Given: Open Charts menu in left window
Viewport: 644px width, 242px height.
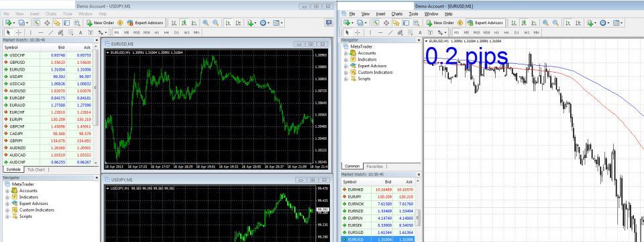Looking at the screenshot, I should click(52, 13).
